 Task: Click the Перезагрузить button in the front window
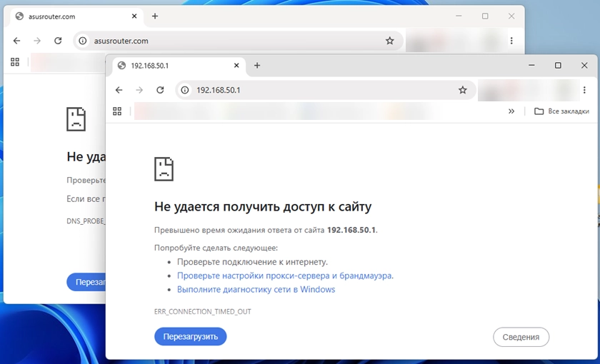click(191, 336)
